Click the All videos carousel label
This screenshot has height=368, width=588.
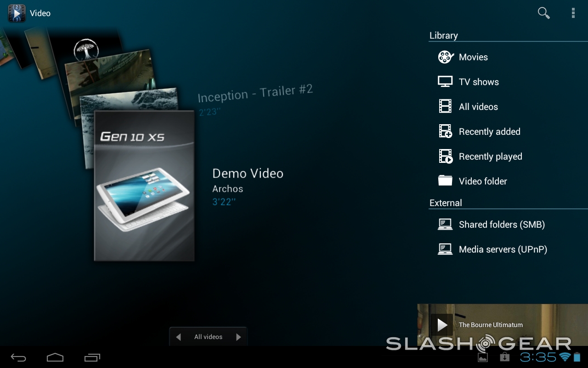click(208, 337)
